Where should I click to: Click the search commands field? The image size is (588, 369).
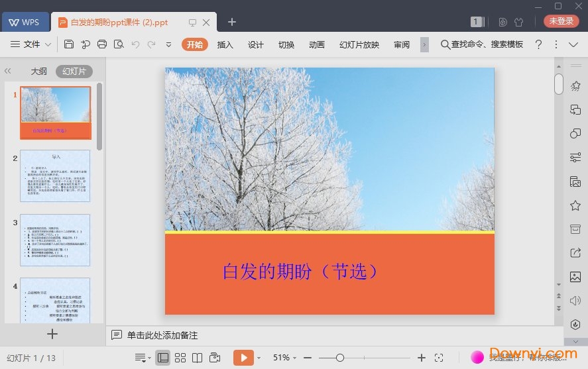482,44
